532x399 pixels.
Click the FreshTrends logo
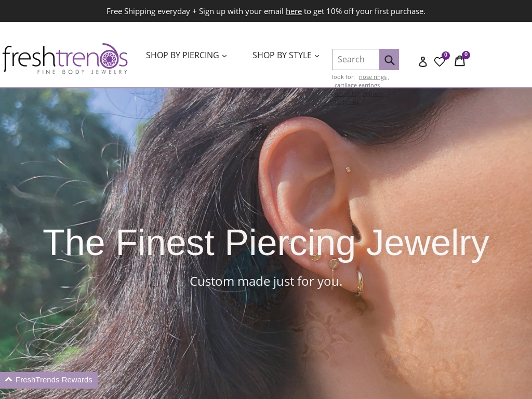coord(65,58)
